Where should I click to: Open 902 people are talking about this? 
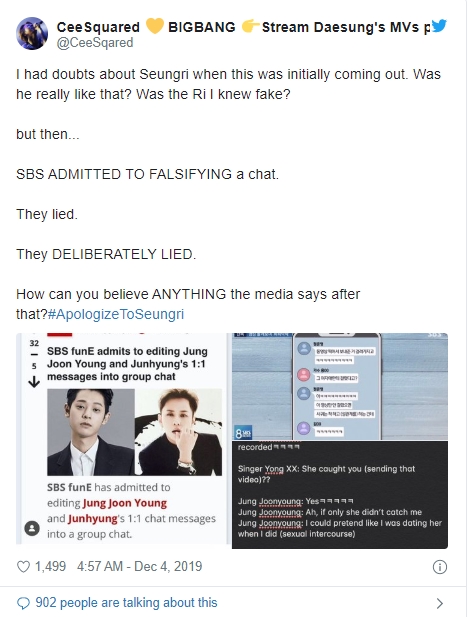coord(126,602)
